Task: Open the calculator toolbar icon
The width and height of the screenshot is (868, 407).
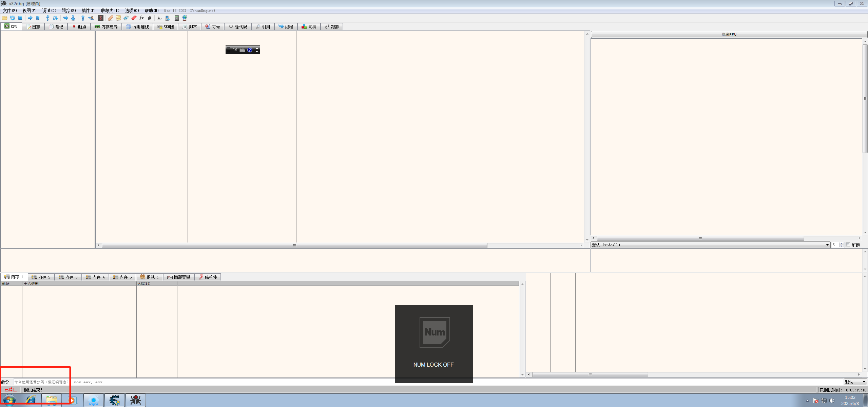Action: click(177, 18)
